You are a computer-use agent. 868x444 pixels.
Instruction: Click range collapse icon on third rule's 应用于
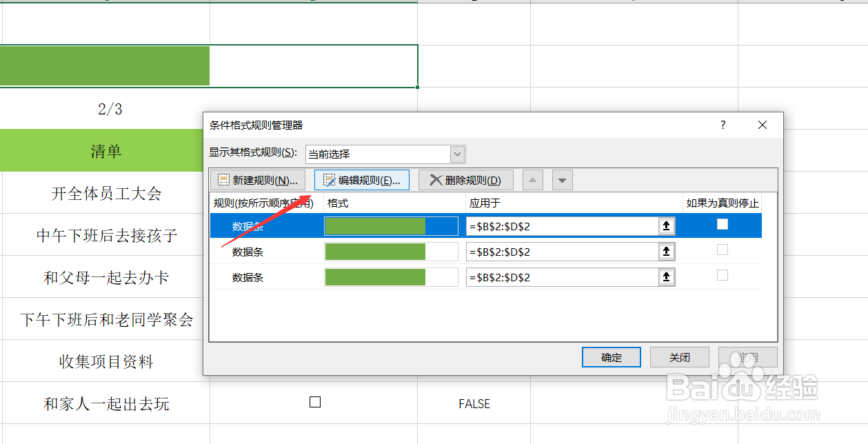pyautogui.click(x=665, y=276)
